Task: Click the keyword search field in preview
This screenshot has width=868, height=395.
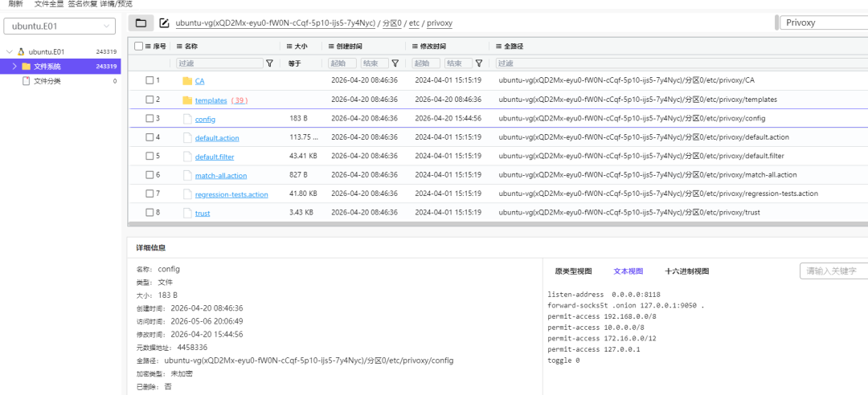Action: click(833, 271)
